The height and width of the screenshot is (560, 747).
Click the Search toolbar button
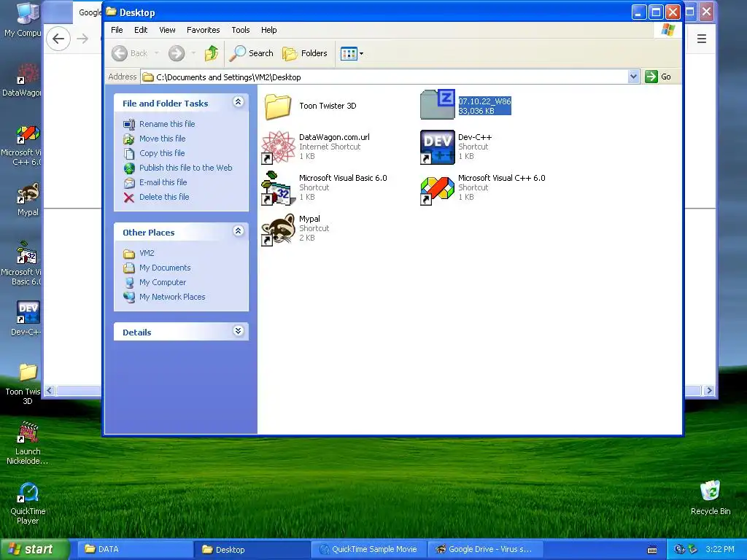pos(251,53)
